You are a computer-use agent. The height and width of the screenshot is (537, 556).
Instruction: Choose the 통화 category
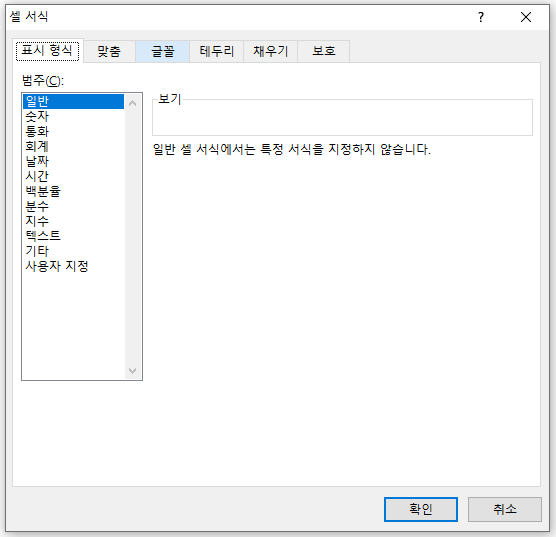[73, 131]
